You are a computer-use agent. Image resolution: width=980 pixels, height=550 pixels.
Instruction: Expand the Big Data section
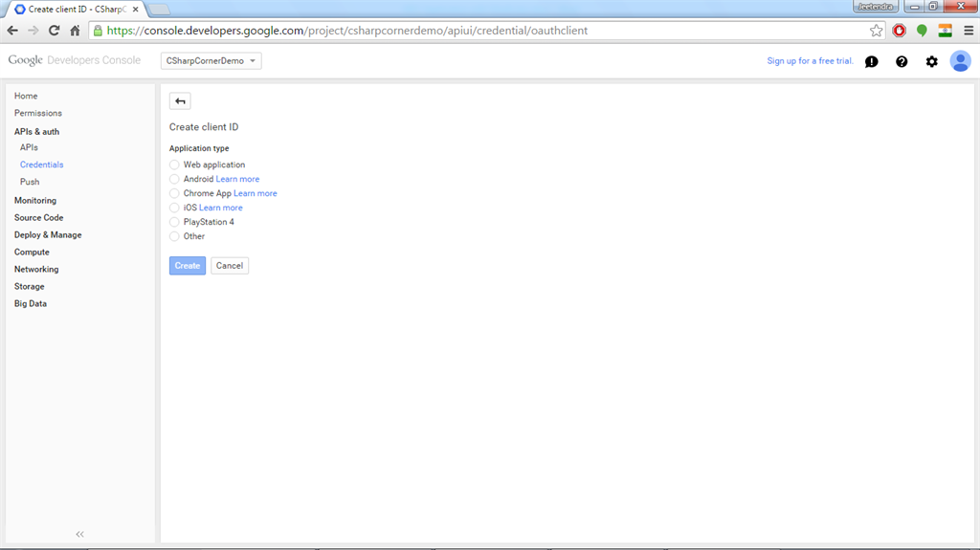[x=31, y=304]
